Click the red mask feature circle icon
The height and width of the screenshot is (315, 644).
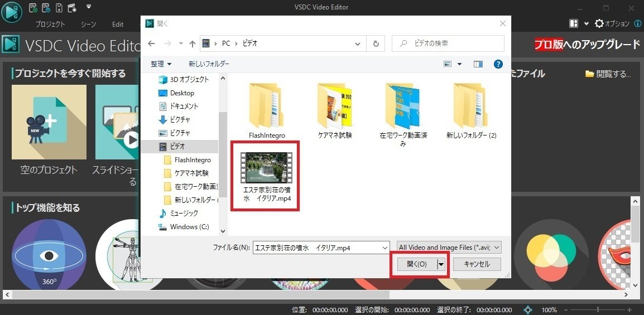tap(614, 256)
